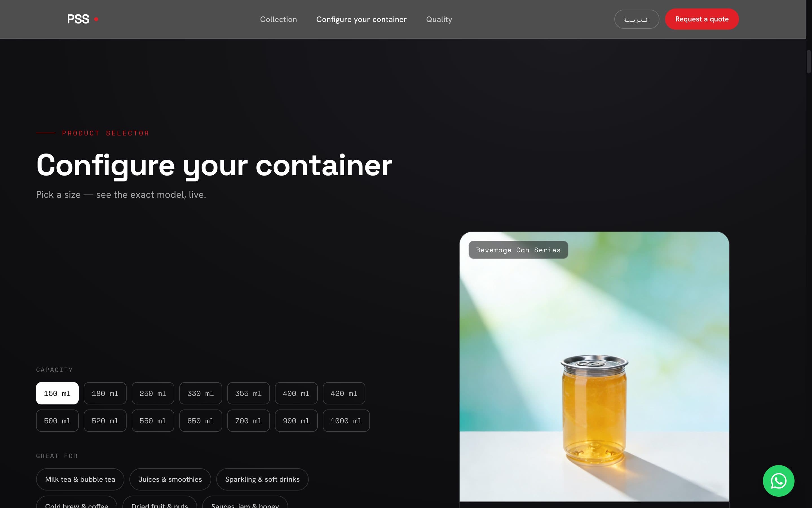The height and width of the screenshot is (508, 812).
Task: Click the GREAT FOR section label
Action: (57, 456)
